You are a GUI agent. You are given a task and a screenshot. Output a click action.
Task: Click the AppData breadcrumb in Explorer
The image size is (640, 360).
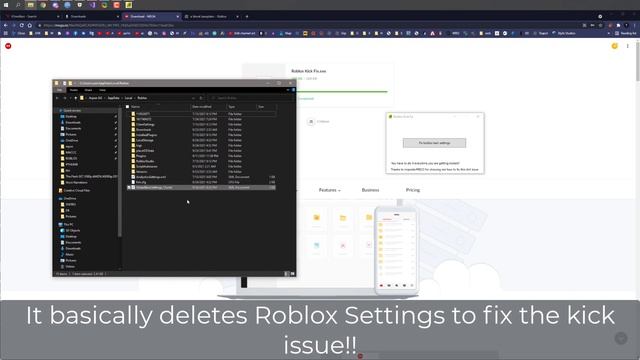(113, 98)
